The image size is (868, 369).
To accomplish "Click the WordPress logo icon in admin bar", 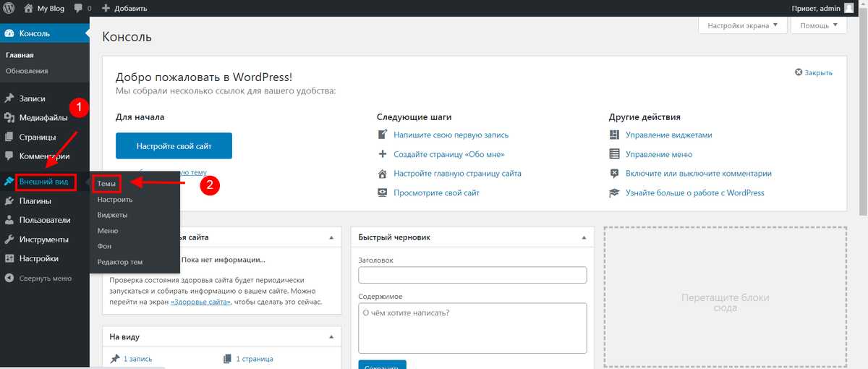I will tap(9, 8).
